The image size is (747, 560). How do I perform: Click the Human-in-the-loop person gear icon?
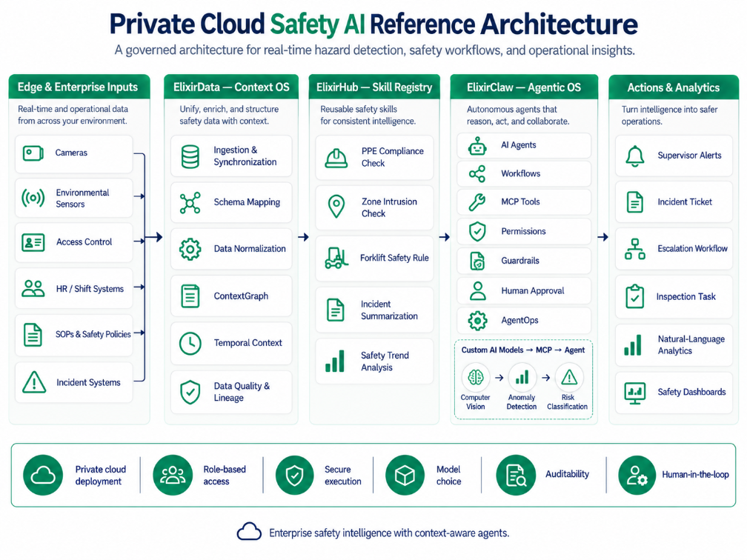click(637, 475)
